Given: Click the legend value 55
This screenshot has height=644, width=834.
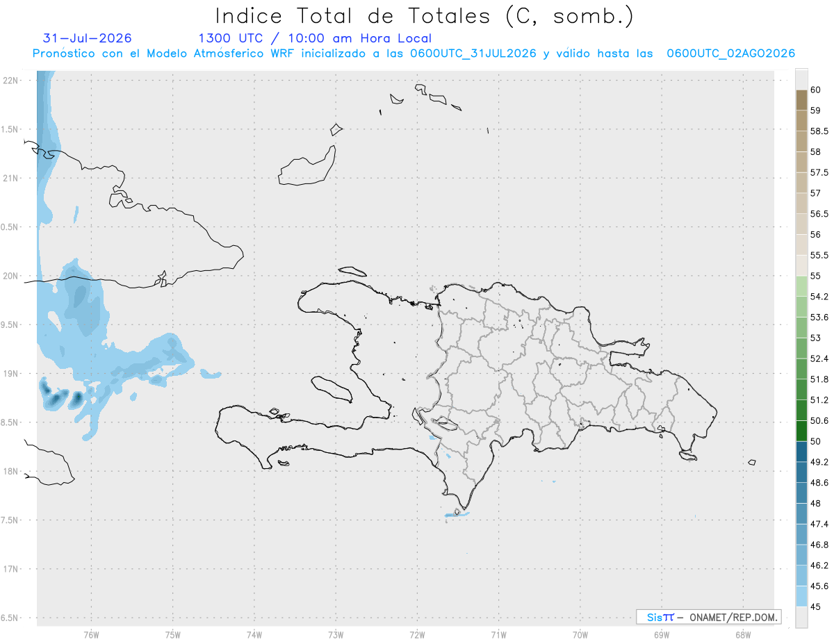Looking at the screenshot, I should point(815,276).
